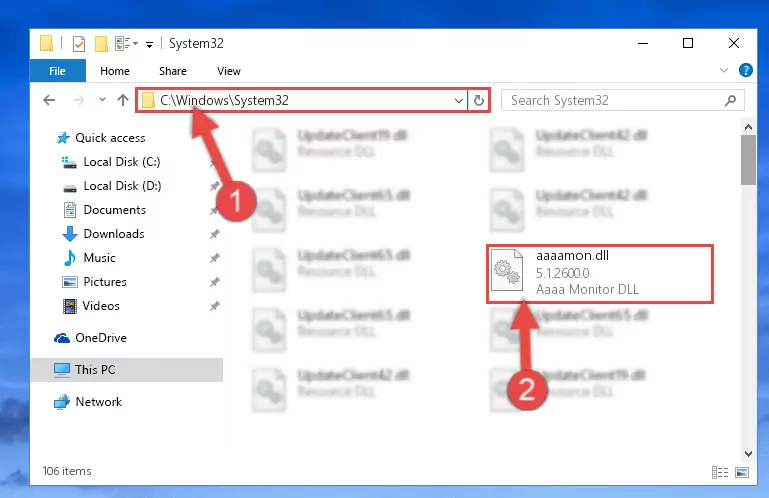
Task: Open Downloads in the navigation pane
Action: [x=114, y=234]
